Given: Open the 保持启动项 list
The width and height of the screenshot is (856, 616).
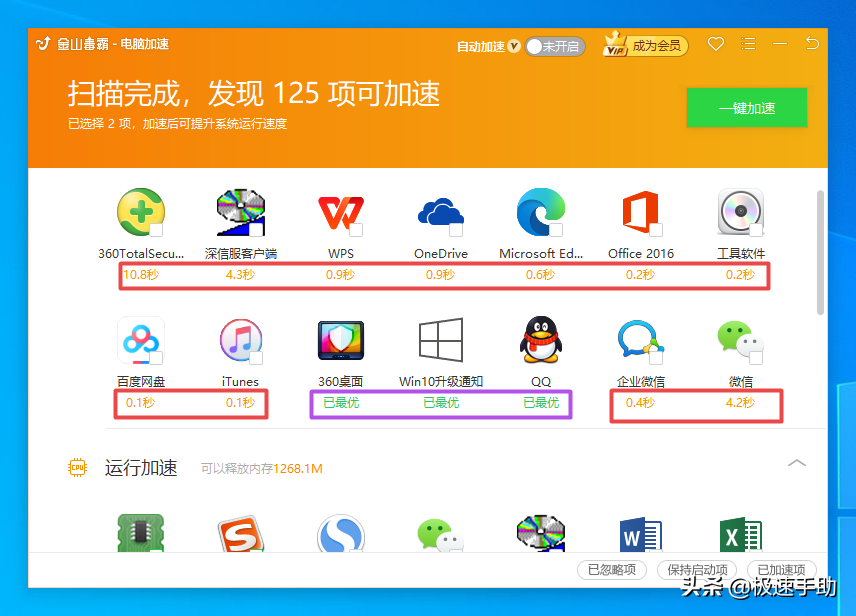Looking at the screenshot, I should [x=697, y=570].
